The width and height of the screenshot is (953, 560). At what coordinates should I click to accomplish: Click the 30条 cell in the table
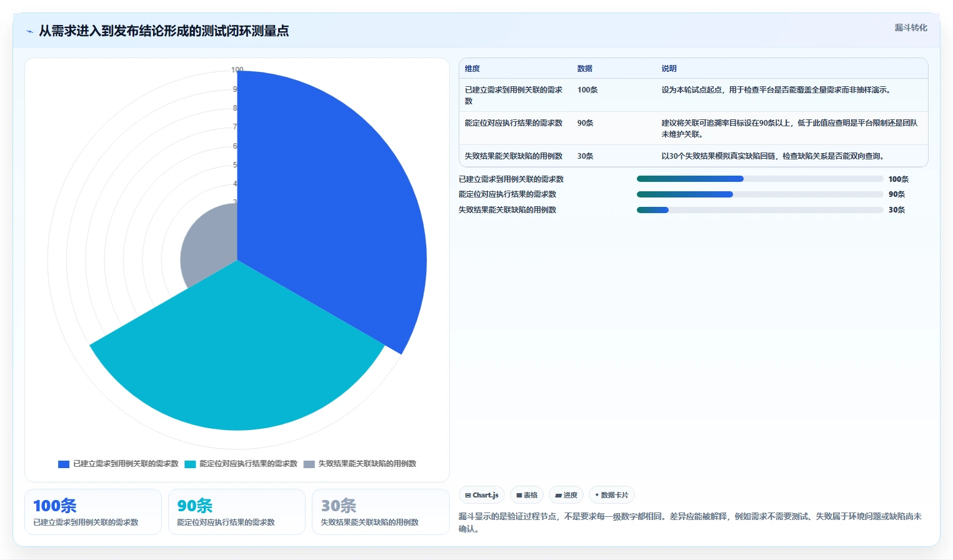pyautogui.click(x=586, y=156)
